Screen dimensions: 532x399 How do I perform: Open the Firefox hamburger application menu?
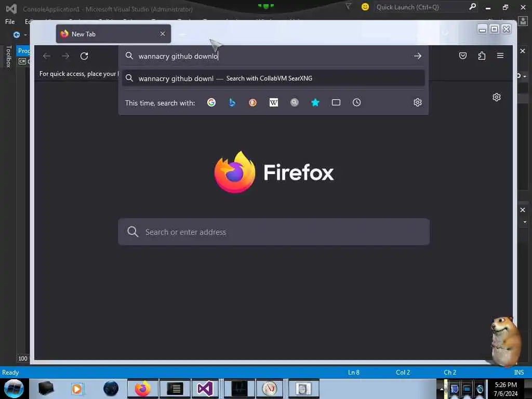[500, 55]
